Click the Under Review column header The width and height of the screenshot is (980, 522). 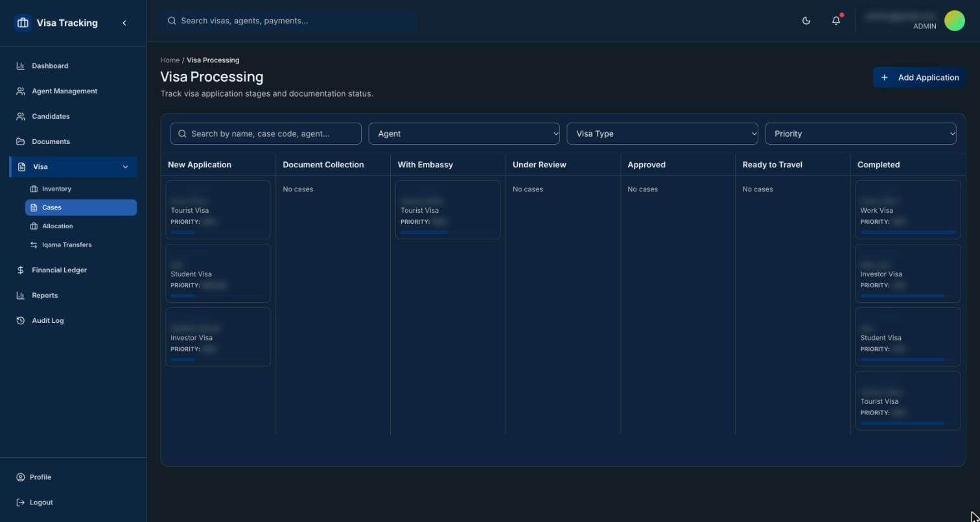coord(539,165)
